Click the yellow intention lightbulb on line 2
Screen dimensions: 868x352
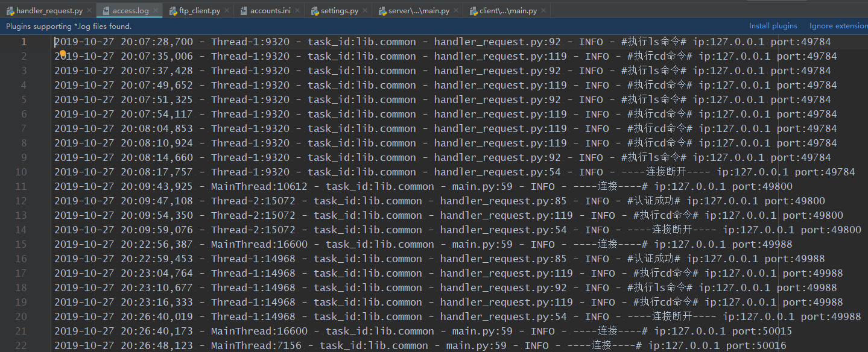(x=63, y=54)
